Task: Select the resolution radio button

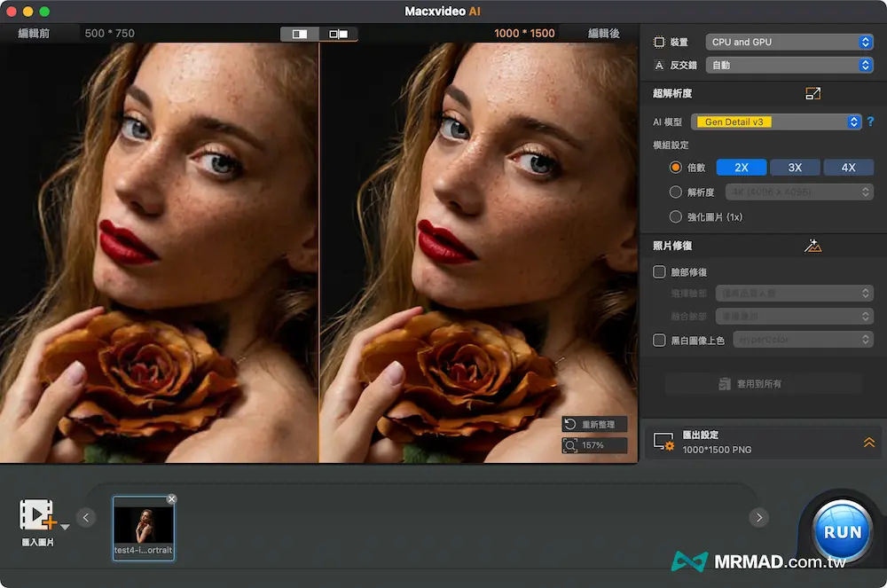Action: tap(676, 192)
